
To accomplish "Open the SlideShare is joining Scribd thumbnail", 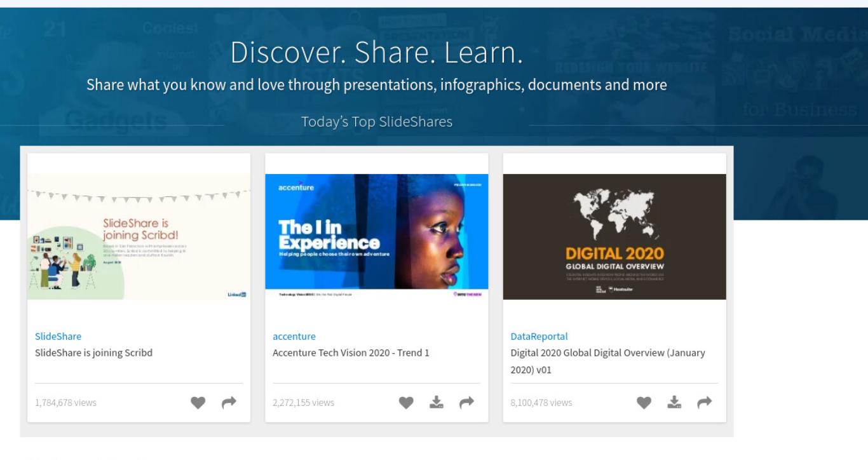I will click(139, 236).
